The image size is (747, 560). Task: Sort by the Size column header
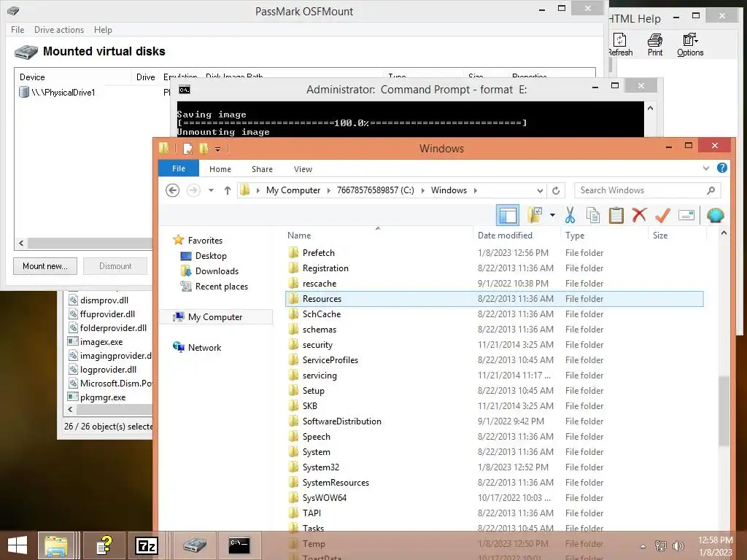pos(659,236)
